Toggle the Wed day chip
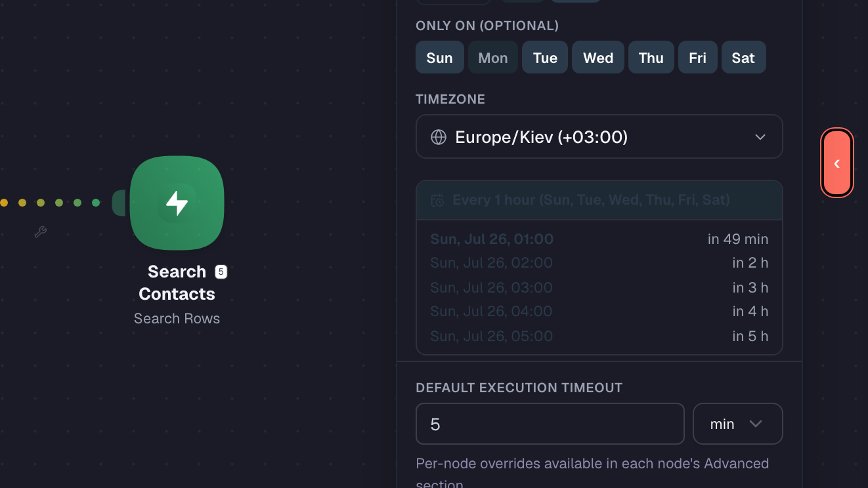This screenshot has height=488, width=868. pyautogui.click(x=598, y=58)
